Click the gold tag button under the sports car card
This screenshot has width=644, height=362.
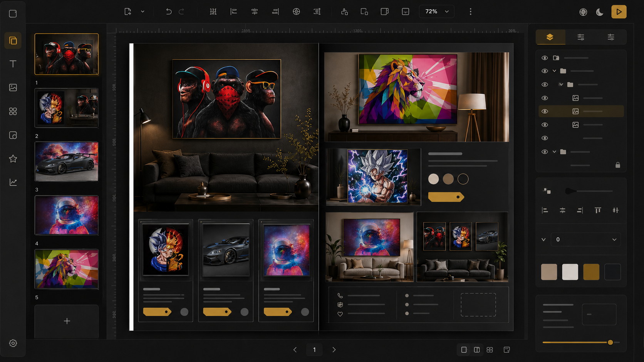coord(217,312)
